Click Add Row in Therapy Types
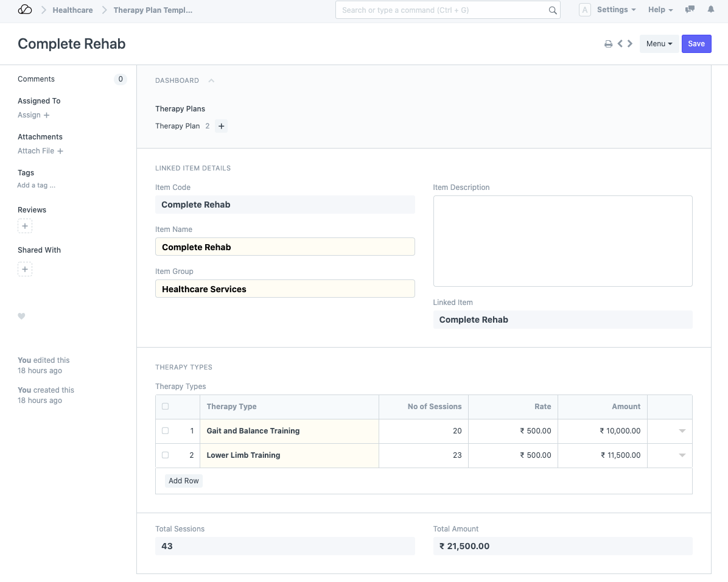The image size is (728, 582). [x=184, y=481]
